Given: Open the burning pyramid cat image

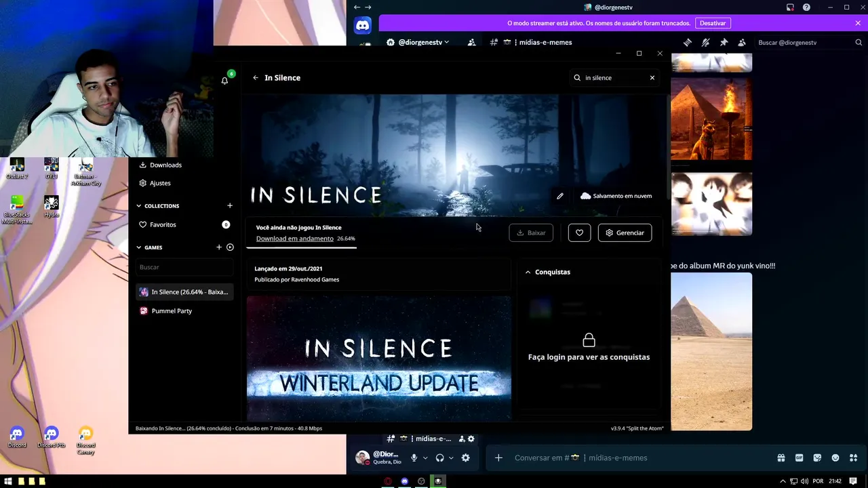Looking at the screenshot, I should click(x=711, y=119).
